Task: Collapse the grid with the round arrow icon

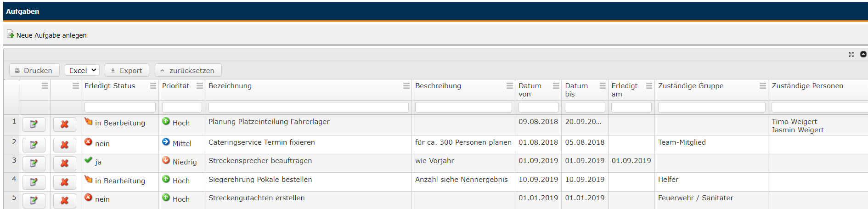Action: click(x=863, y=54)
